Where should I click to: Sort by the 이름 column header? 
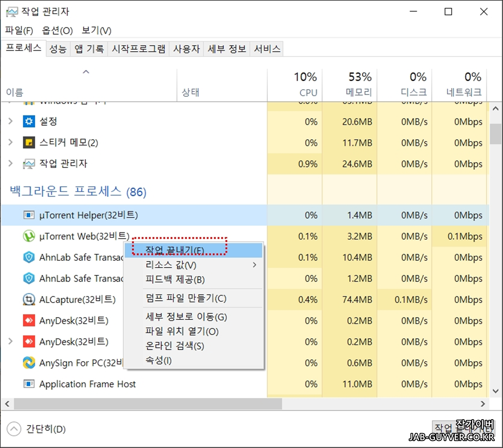(89, 85)
